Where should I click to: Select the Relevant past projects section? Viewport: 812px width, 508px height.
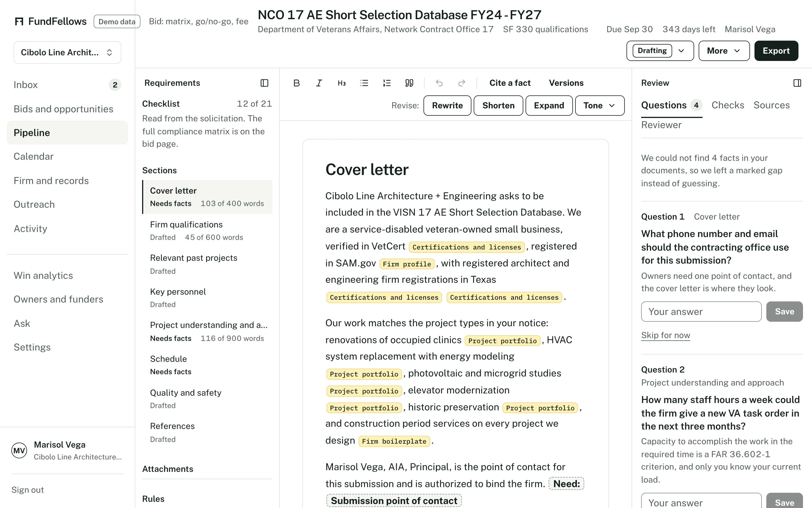[207, 264]
